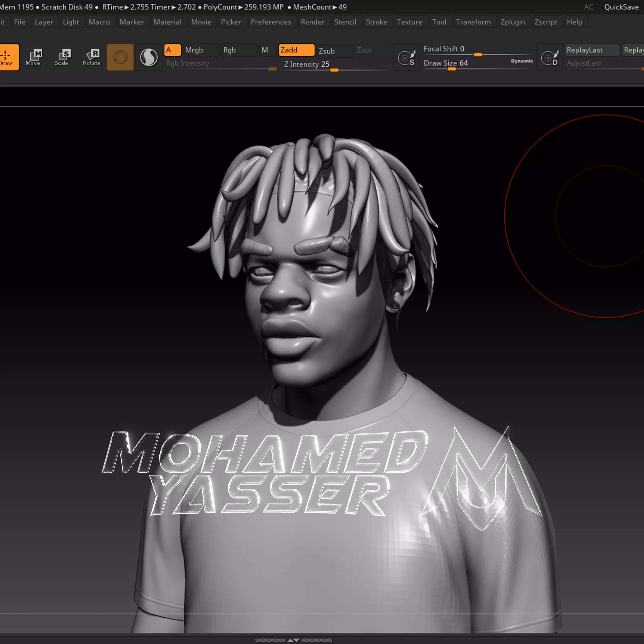Viewport: 644px width, 644px height.
Task: Click the D dynamic brush icon
Action: pos(549,58)
